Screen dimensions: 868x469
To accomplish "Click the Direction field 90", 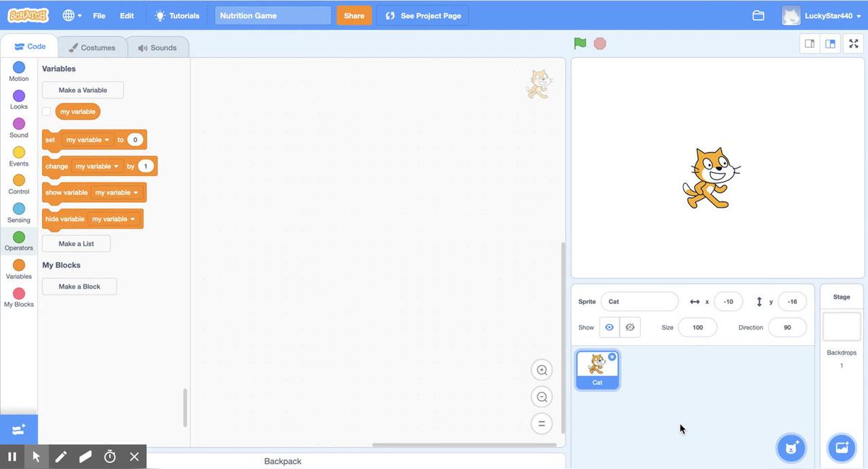I will pyautogui.click(x=787, y=327).
